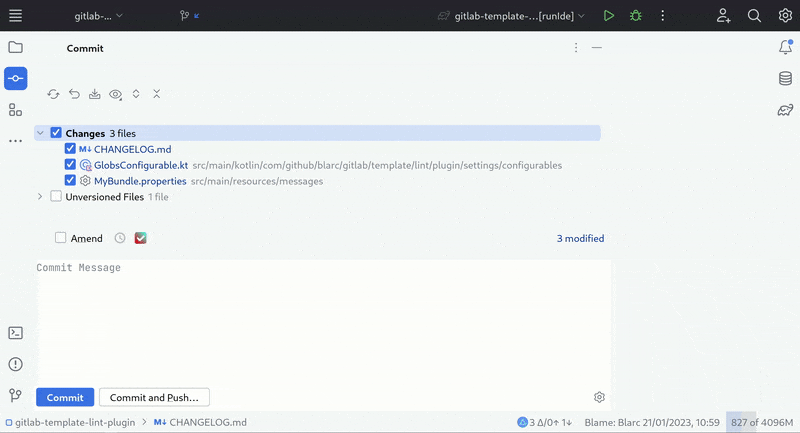Open the Git branch widget
Image resolution: width=800 pixels, height=433 pixels.
pyautogui.click(x=189, y=16)
